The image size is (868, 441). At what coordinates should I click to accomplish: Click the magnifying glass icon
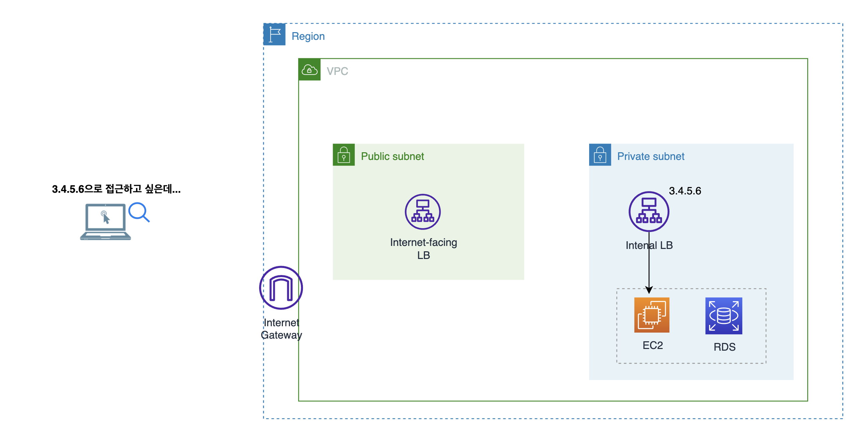(139, 212)
